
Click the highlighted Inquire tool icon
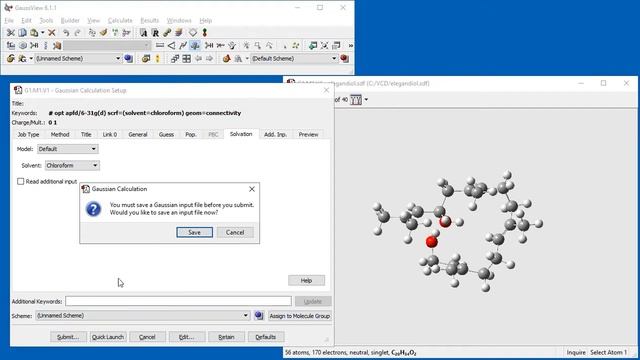pos(195,45)
